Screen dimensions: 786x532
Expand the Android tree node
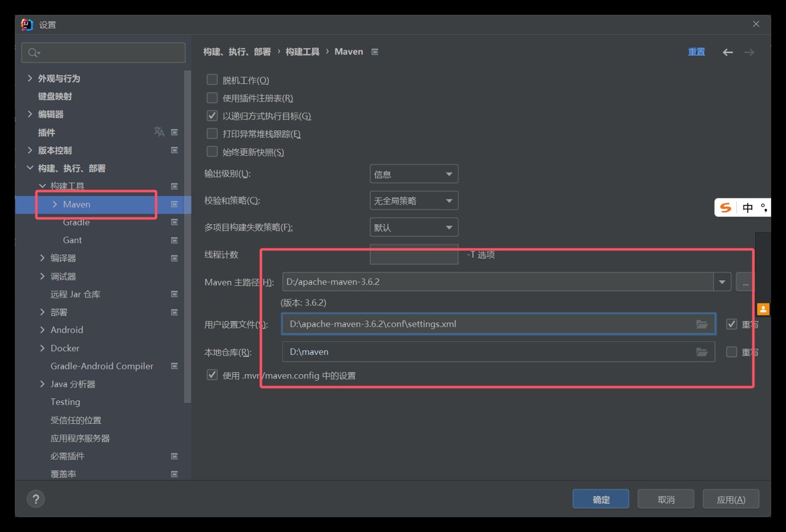(x=43, y=330)
